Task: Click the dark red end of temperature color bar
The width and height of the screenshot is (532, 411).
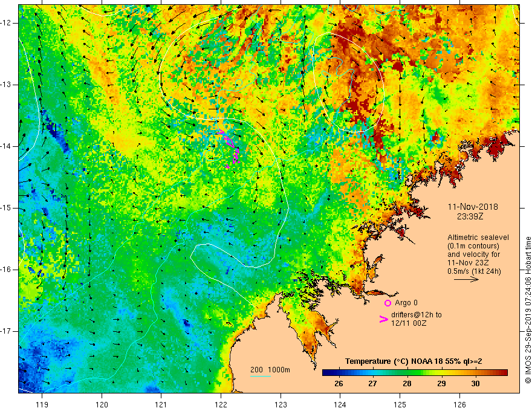Action: (x=504, y=373)
